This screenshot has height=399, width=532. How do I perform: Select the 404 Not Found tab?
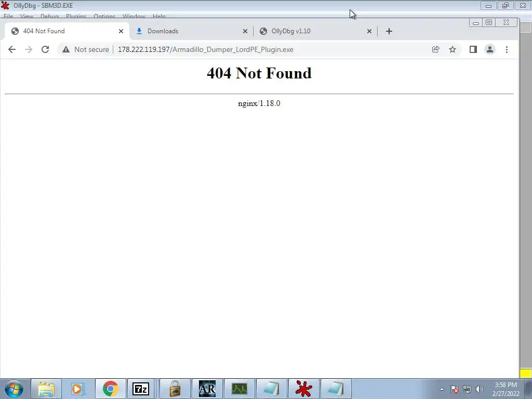tap(67, 31)
